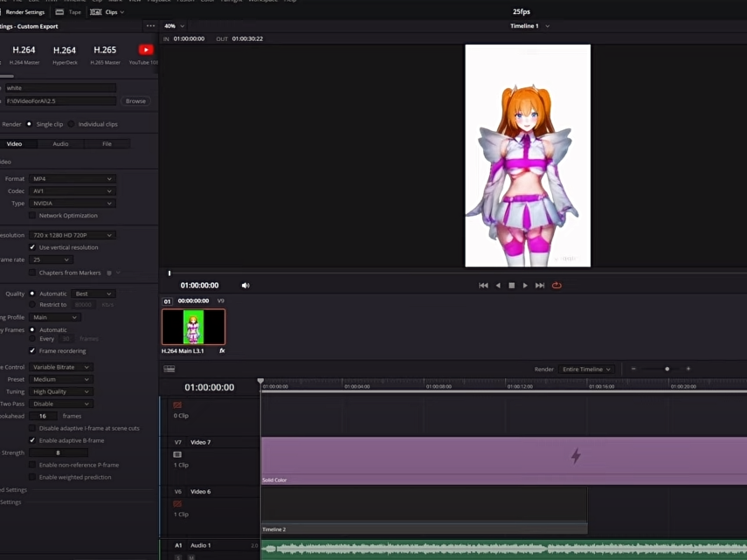This screenshot has height=560, width=747.
Task: Toggle Enable adaptive B-frame checkbox
Action: coord(32,440)
